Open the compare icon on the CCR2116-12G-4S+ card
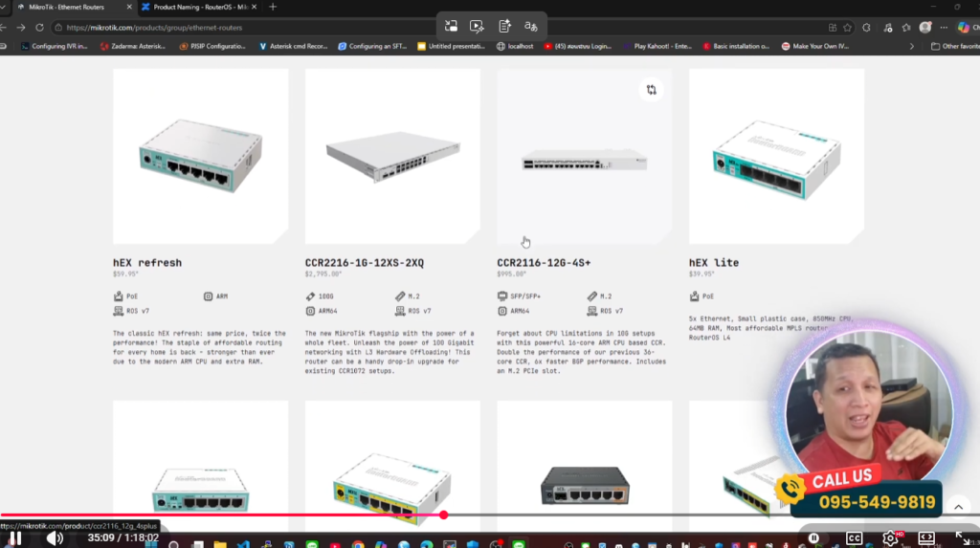 click(x=651, y=90)
